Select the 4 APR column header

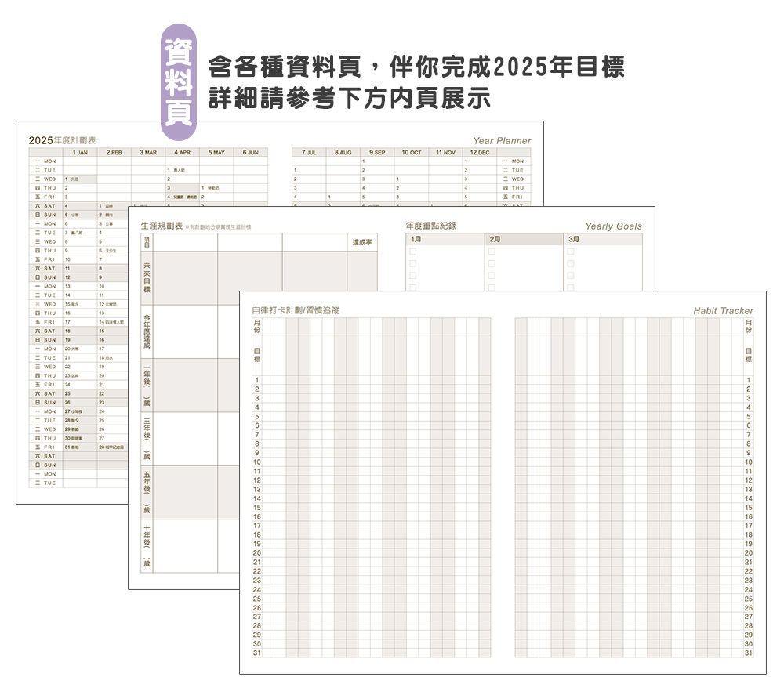[x=182, y=152]
